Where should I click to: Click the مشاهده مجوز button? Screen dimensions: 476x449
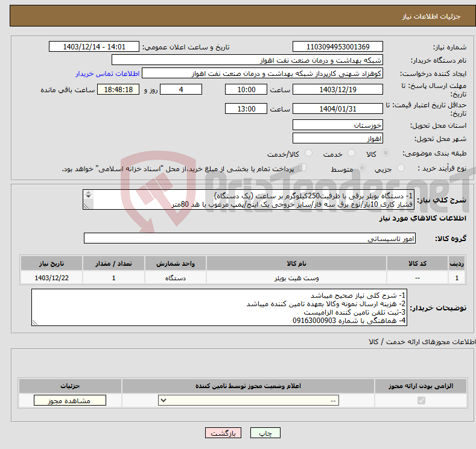point(70,401)
